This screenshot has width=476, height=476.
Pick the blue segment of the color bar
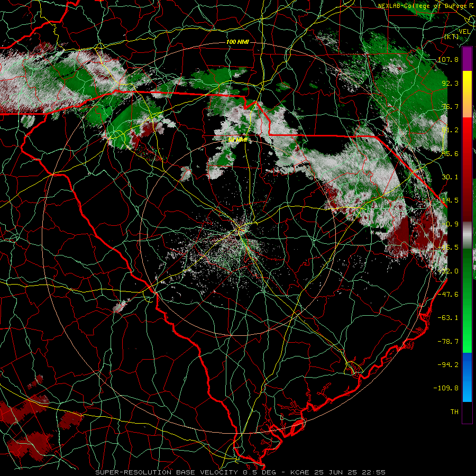tap(467, 377)
